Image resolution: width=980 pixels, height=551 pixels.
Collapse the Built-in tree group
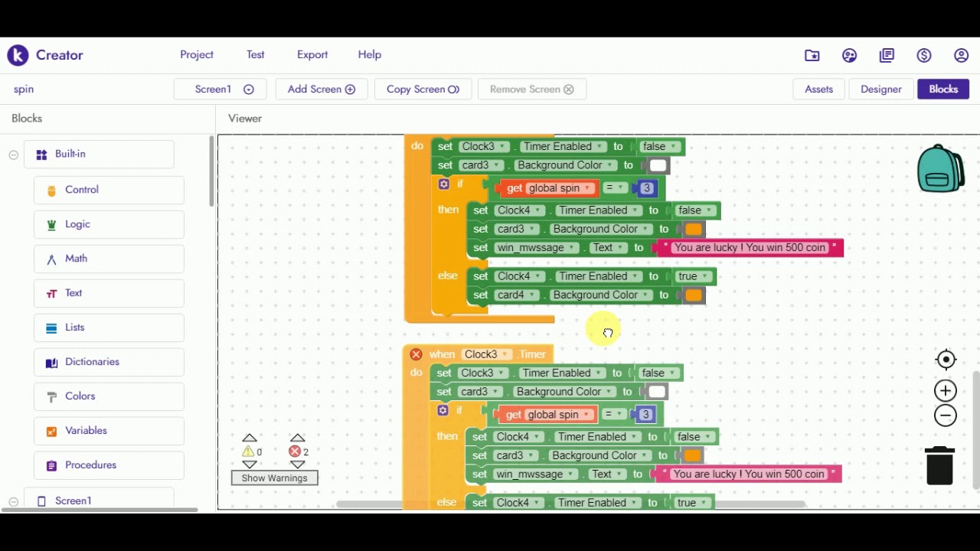point(13,155)
